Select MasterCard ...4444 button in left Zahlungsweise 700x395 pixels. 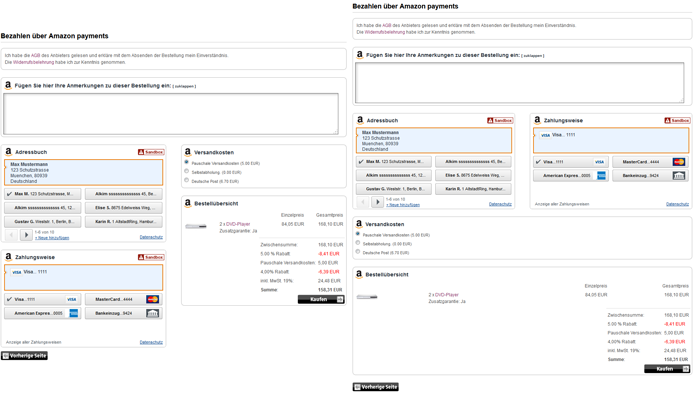tap(124, 299)
